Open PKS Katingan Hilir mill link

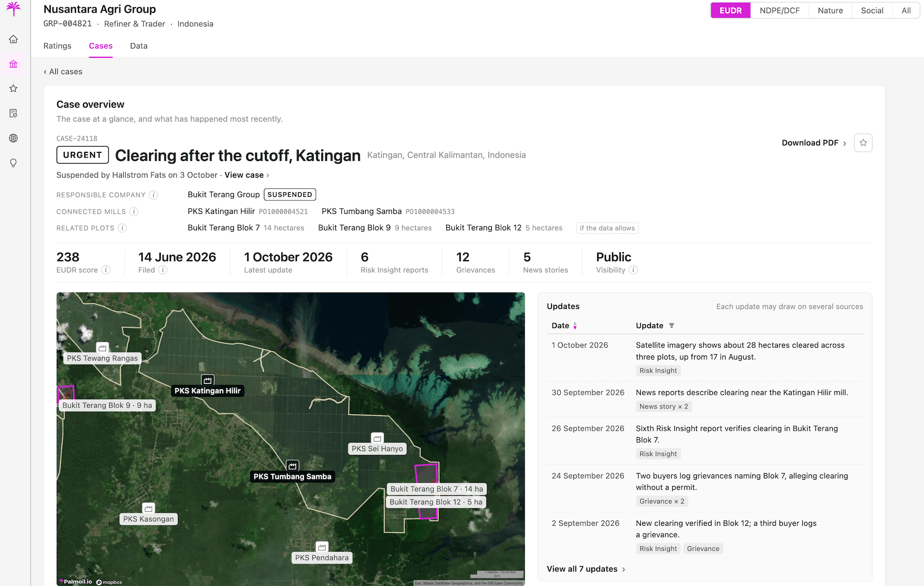221,212
